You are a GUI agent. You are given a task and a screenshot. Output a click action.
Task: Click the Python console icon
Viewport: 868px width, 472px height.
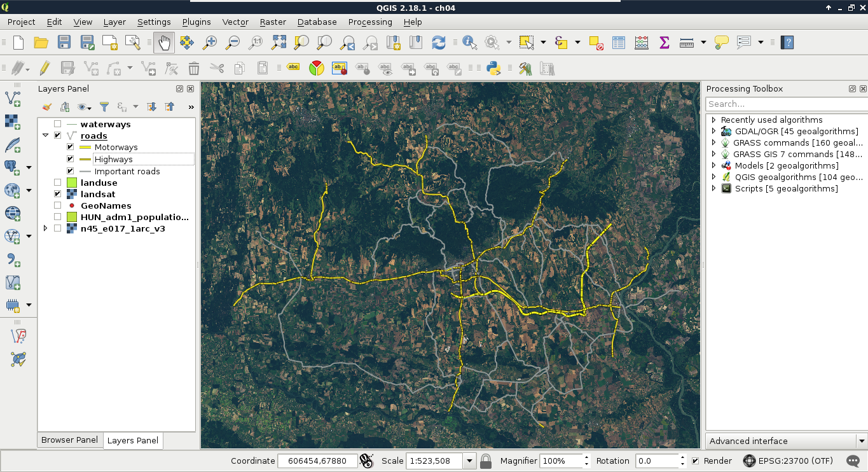click(493, 68)
